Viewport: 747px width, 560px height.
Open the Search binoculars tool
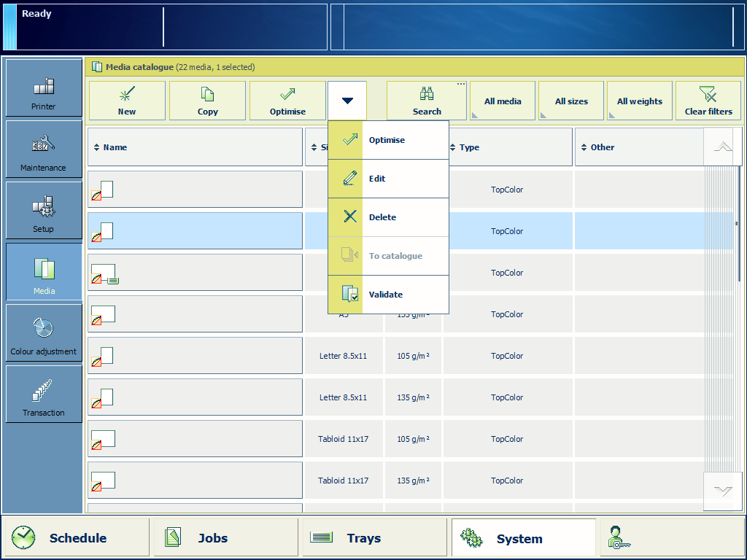(x=426, y=101)
